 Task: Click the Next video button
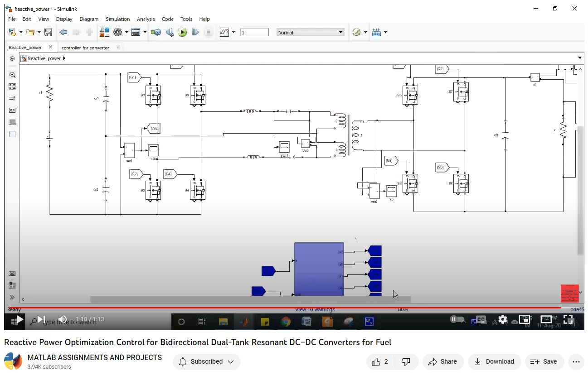[41, 319]
